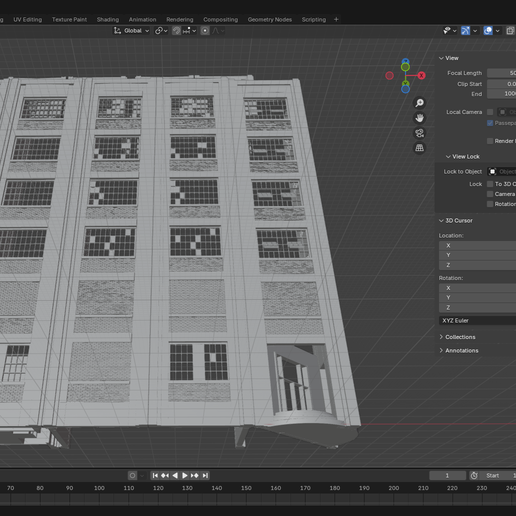Screen dimensions: 516x516
Task: Switch to Texture Paint workspace
Action: (69, 19)
